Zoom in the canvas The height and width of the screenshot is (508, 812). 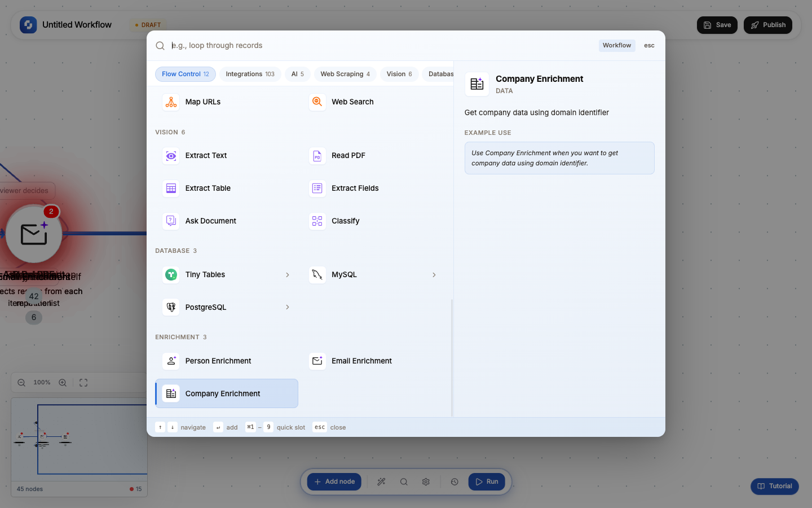pos(63,383)
